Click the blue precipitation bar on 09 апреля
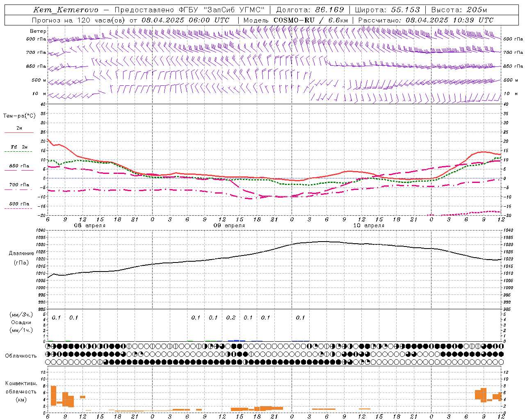This screenshot has height=420, width=525. click(x=237, y=340)
